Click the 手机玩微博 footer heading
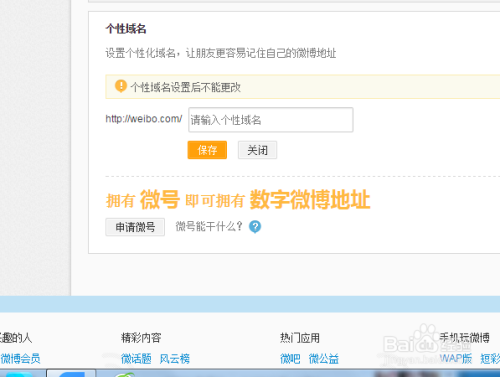Screen dimensions: 500x377 tap(465, 338)
